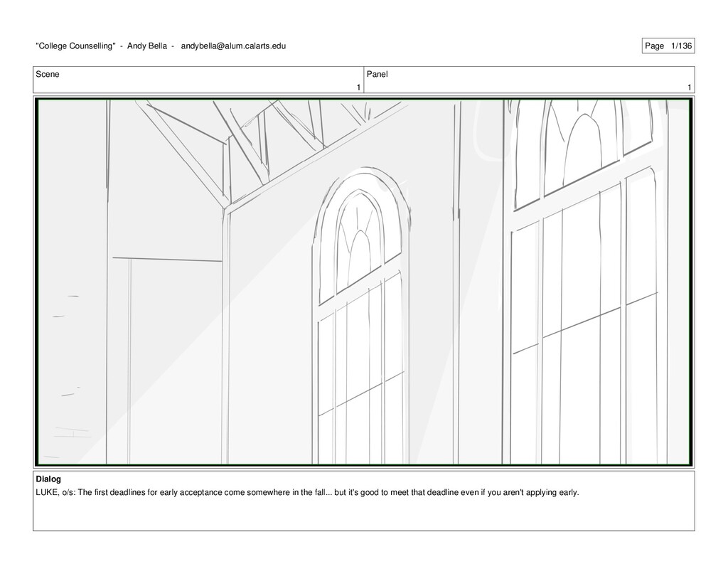The image size is (728, 564).
Task: Click the bold Dialog heading
Action: [48, 479]
